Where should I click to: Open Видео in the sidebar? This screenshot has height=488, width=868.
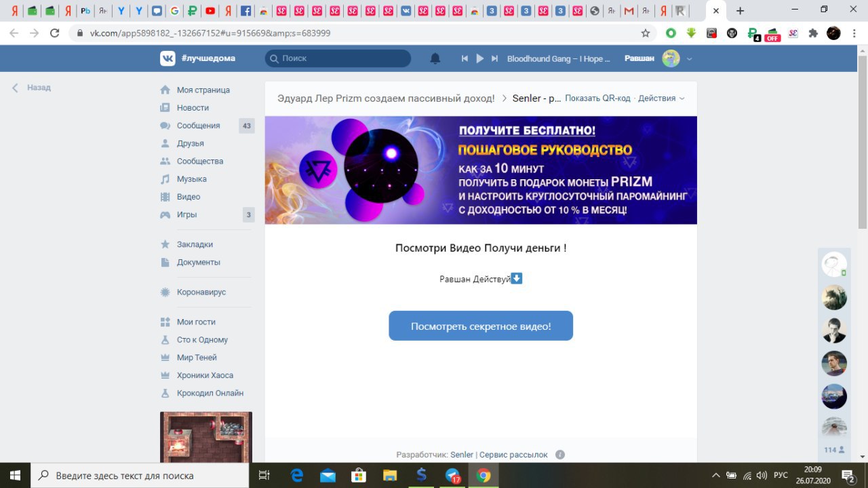point(189,197)
